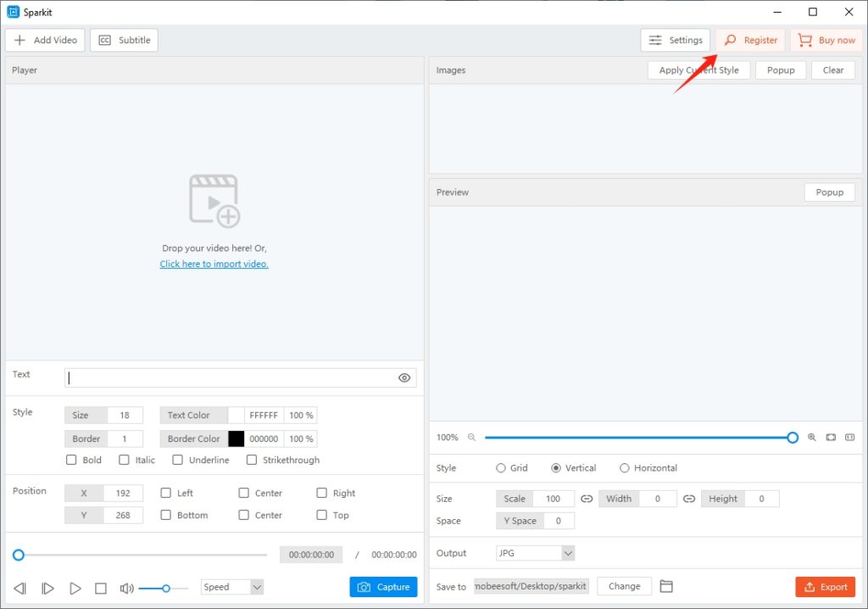Click the import video link

[x=214, y=264]
